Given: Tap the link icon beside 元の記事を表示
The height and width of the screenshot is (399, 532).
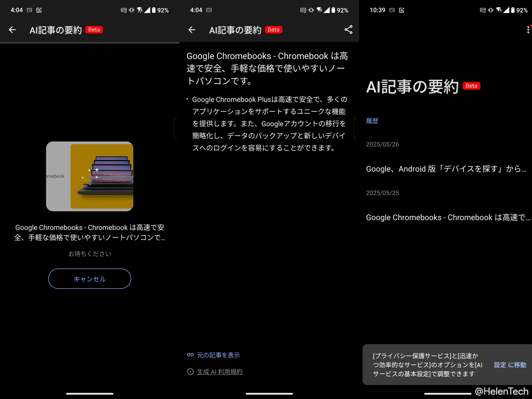Looking at the screenshot, I should (x=190, y=355).
